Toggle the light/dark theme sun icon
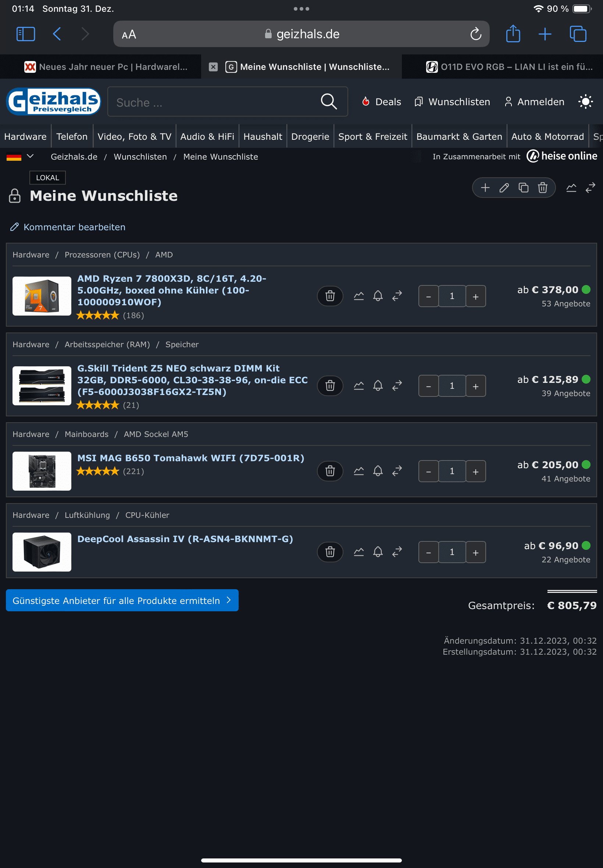Screen dimensions: 603x868 [x=586, y=102]
